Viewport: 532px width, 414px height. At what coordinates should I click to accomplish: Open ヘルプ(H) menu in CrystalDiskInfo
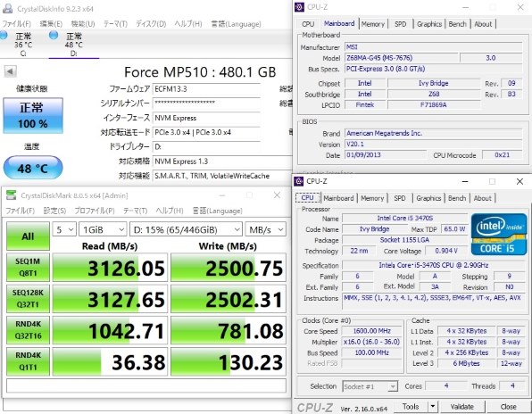[x=188, y=24]
